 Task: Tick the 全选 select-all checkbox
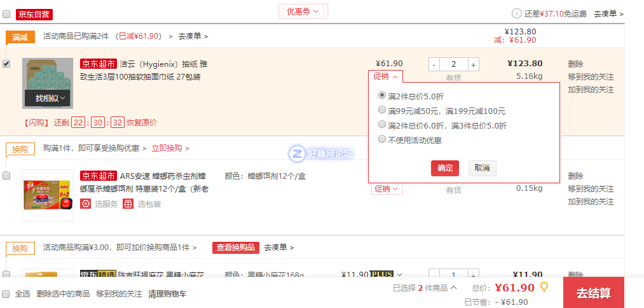click(x=6, y=294)
